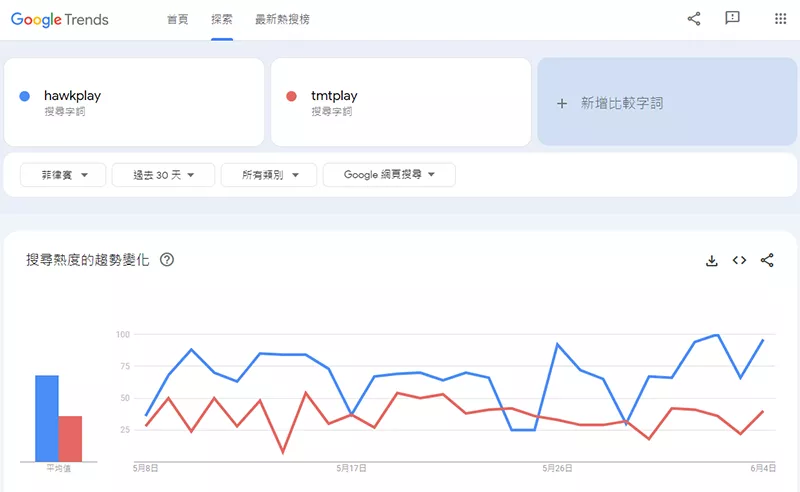Click the 5月17日 axis label
Image resolution: width=800 pixels, height=492 pixels.
coord(352,468)
